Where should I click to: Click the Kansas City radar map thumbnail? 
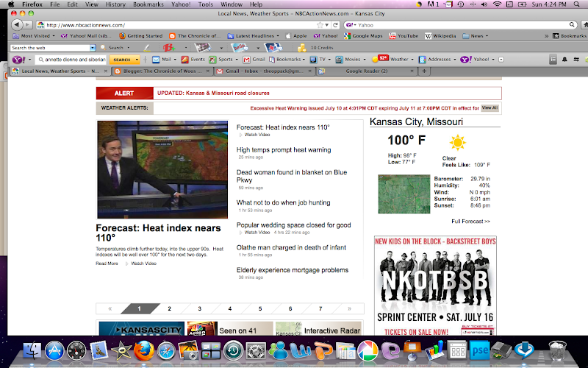click(404, 194)
